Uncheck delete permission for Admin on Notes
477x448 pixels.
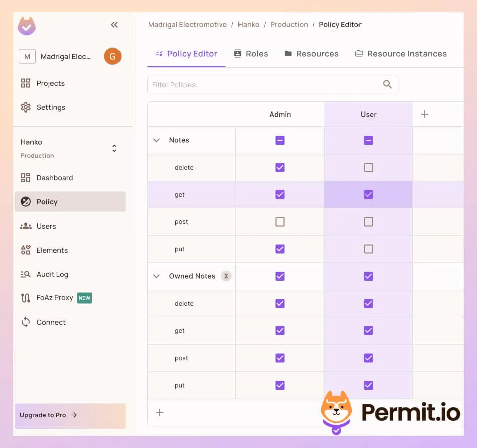pyautogui.click(x=280, y=167)
